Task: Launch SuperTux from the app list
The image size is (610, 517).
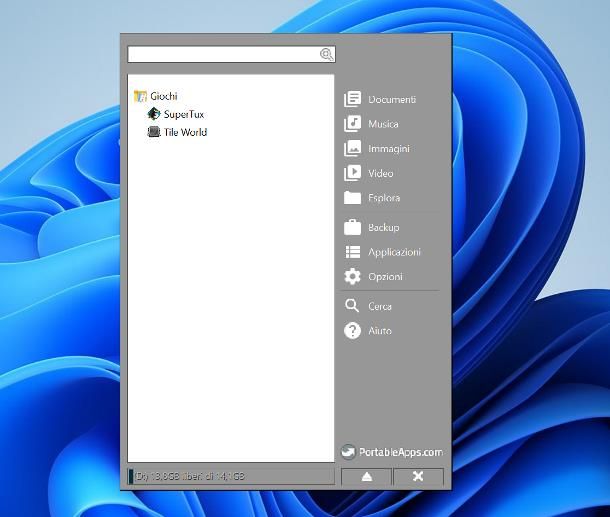Action: [x=183, y=114]
